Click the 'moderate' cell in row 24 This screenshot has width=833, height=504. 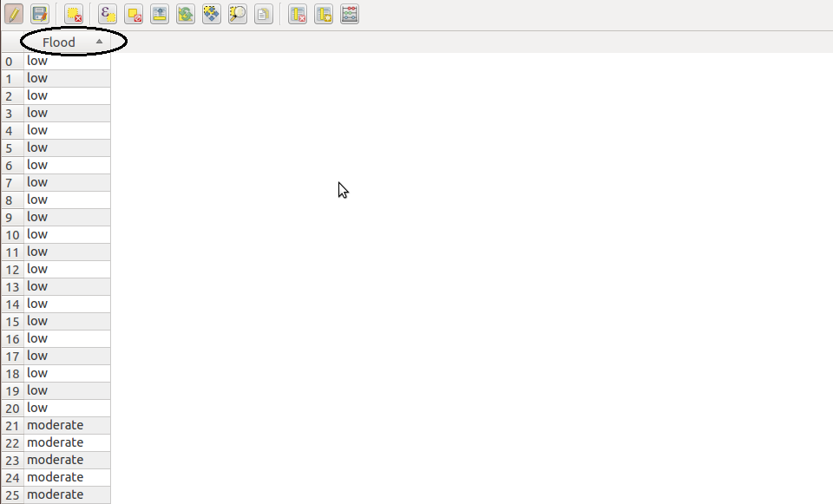[68, 477]
